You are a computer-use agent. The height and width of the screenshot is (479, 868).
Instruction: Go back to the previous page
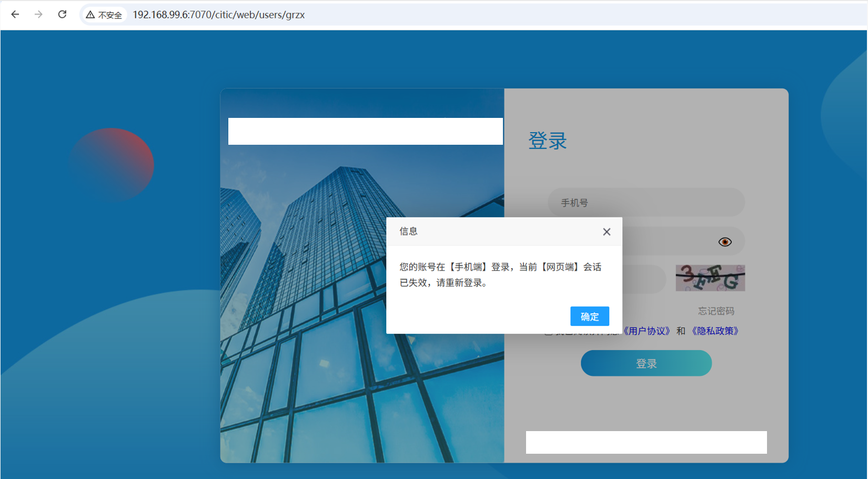click(15, 15)
